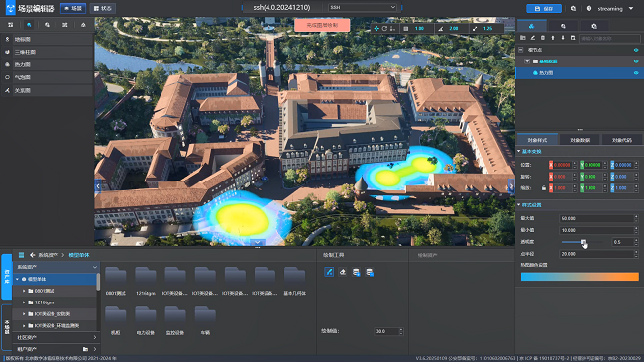Select the fifth icon in left panel toolbar
Image resolution: width=644 pixels, height=362 pixels.
point(83,25)
